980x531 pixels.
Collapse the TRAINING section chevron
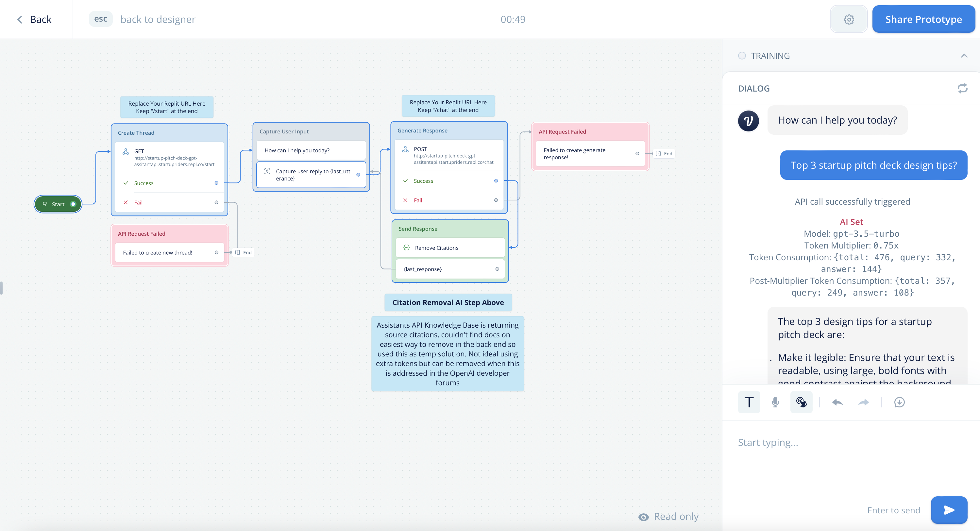[x=964, y=56]
